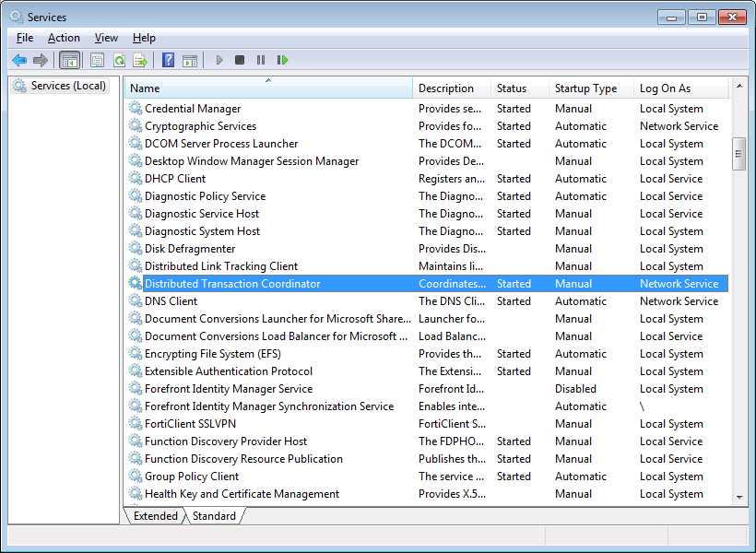Sort by the Log On As column header
756x553 pixels.
(681, 88)
